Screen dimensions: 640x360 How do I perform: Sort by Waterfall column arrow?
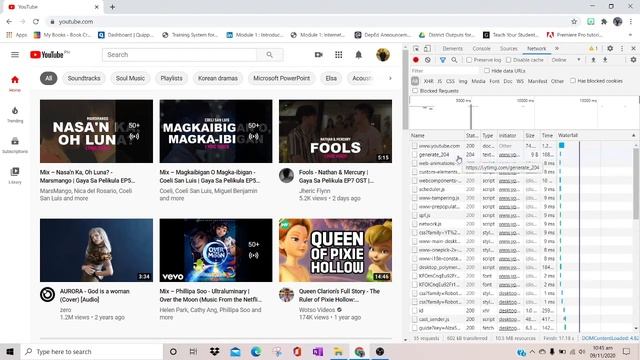[633, 135]
